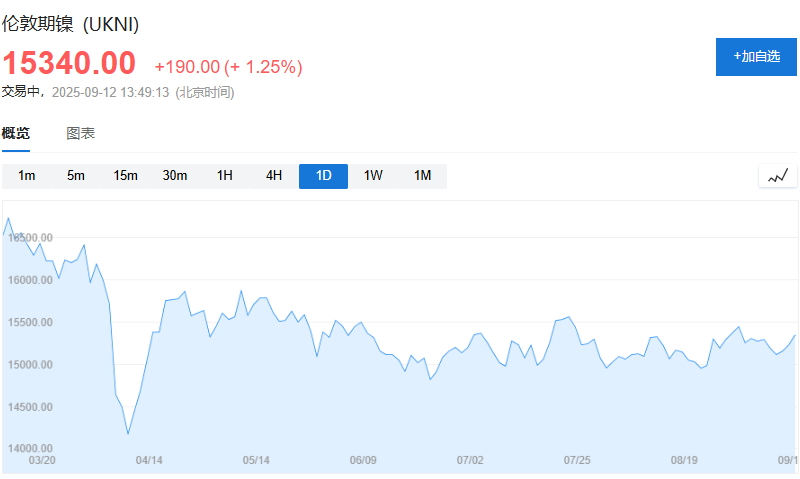Switch to the 概览 tab

click(x=16, y=133)
